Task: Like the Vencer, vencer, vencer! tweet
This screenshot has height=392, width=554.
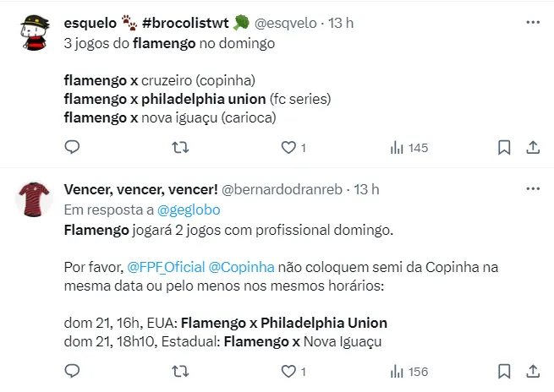Action: coord(288,371)
